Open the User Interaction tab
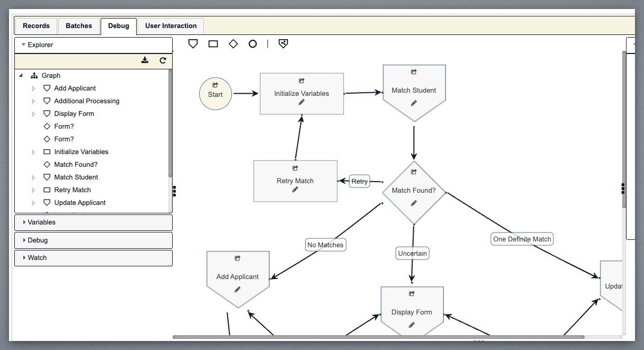 (x=171, y=26)
